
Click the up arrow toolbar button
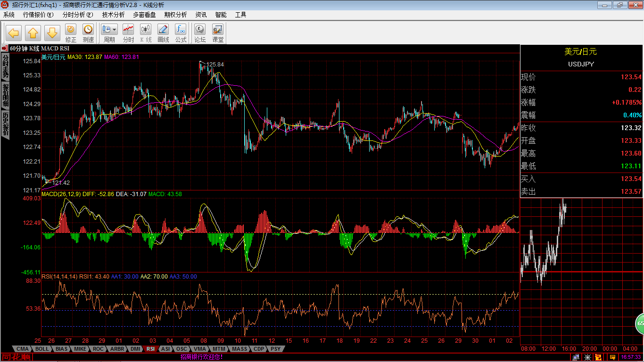tap(33, 33)
